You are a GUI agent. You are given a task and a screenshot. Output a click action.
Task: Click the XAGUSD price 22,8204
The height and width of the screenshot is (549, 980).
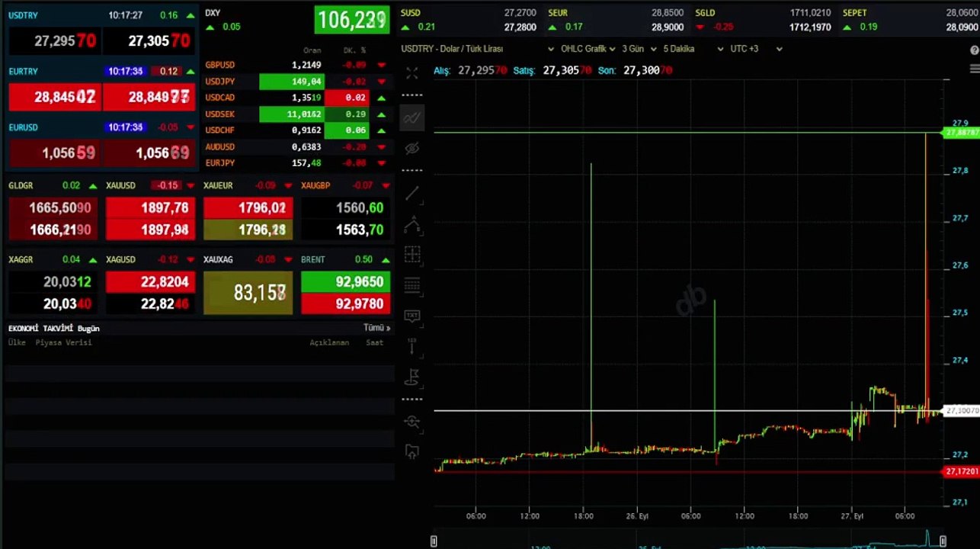point(151,282)
